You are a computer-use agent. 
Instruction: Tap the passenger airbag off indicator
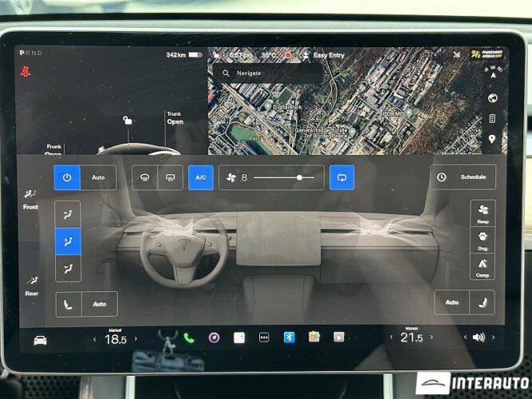(x=487, y=54)
